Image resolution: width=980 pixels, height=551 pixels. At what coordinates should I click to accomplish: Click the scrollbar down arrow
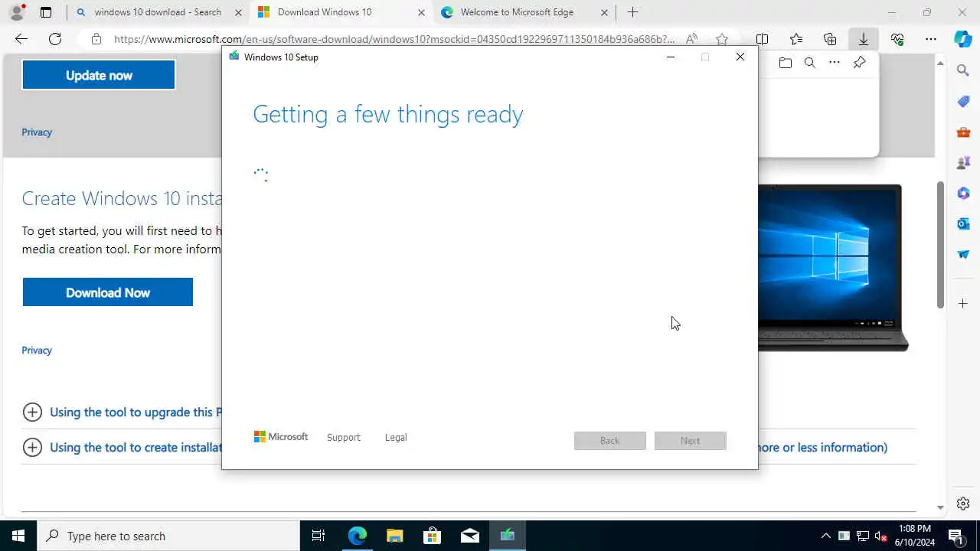(940, 507)
